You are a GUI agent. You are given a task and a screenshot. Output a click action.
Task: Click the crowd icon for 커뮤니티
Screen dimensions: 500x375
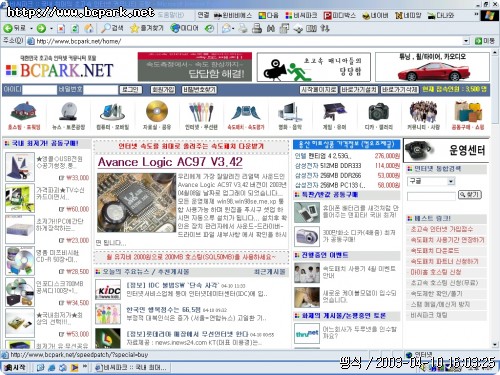click(x=423, y=112)
